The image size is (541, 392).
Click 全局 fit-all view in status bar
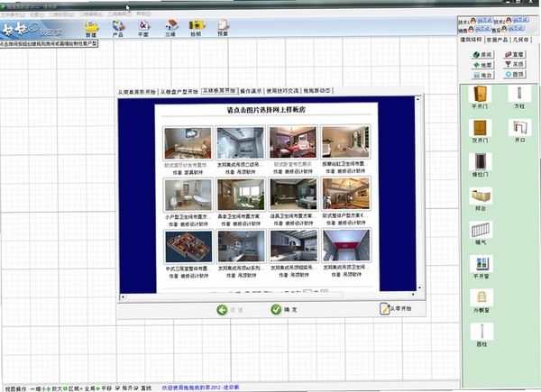pyautogui.click(x=87, y=388)
